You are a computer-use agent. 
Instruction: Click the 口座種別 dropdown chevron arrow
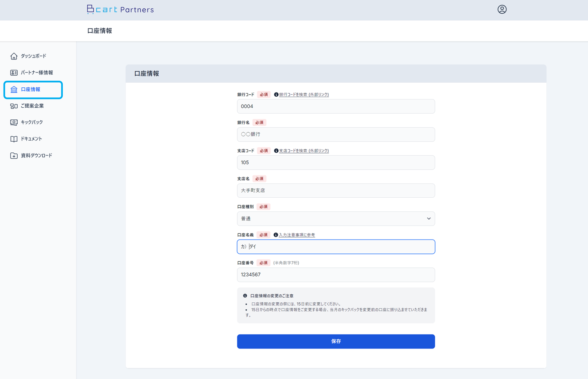[x=428, y=219]
